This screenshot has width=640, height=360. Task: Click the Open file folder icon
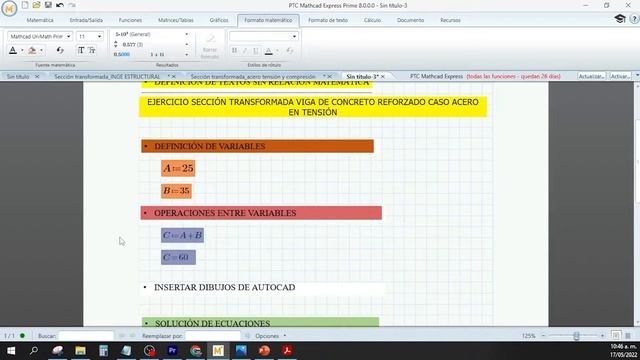(x=36, y=5)
